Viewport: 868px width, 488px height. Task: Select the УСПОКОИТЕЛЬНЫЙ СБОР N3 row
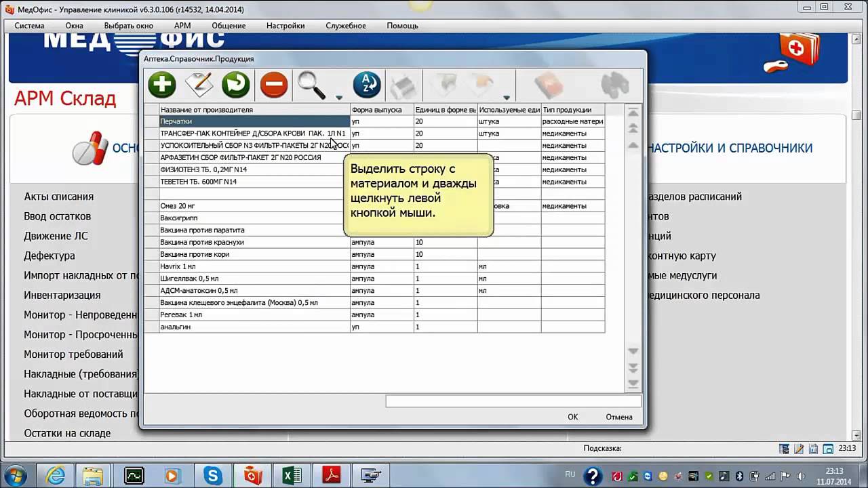pos(374,146)
